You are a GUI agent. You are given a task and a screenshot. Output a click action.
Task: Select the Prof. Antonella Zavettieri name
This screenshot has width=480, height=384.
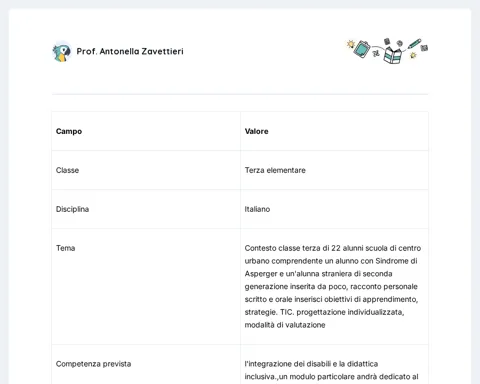[x=130, y=51]
